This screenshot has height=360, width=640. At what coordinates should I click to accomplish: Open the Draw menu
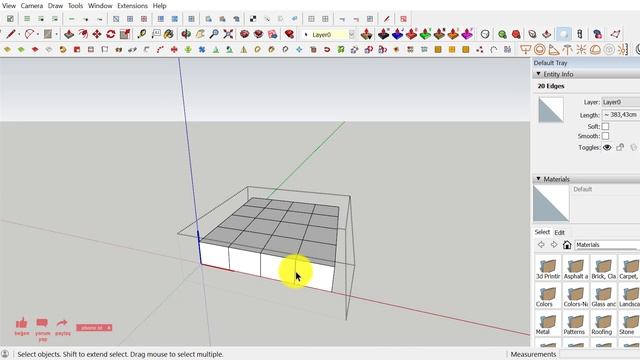pos(56,6)
